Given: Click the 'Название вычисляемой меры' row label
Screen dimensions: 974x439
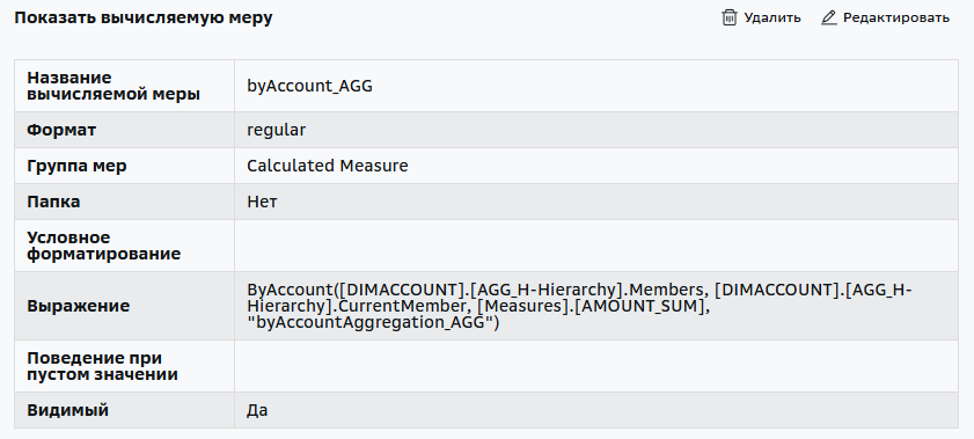Looking at the screenshot, I should click(x=114, y=86).
